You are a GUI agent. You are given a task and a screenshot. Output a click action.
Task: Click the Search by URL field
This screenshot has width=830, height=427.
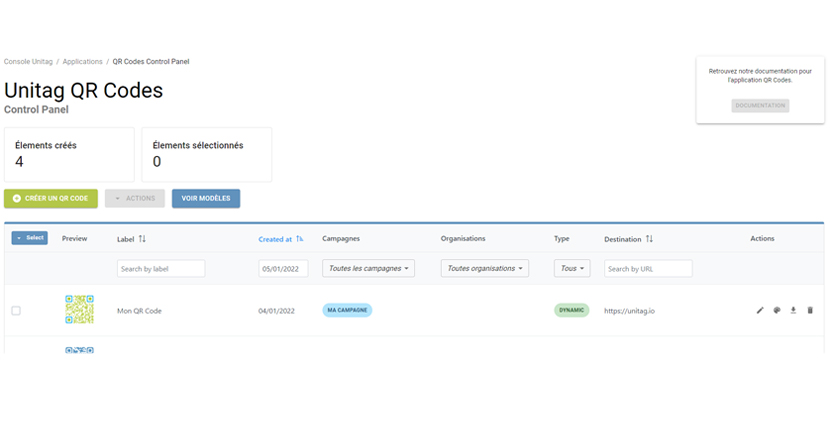[x=648, y=269]
